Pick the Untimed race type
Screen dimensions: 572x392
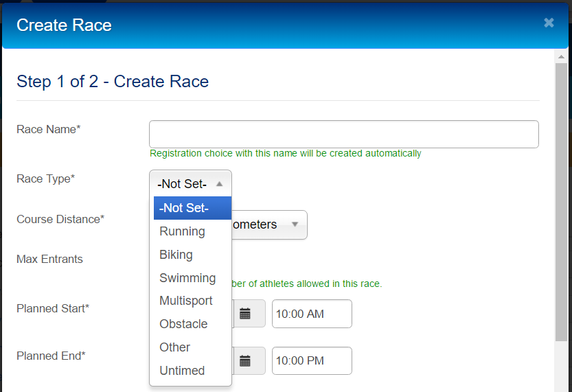[x=182, y=371]
